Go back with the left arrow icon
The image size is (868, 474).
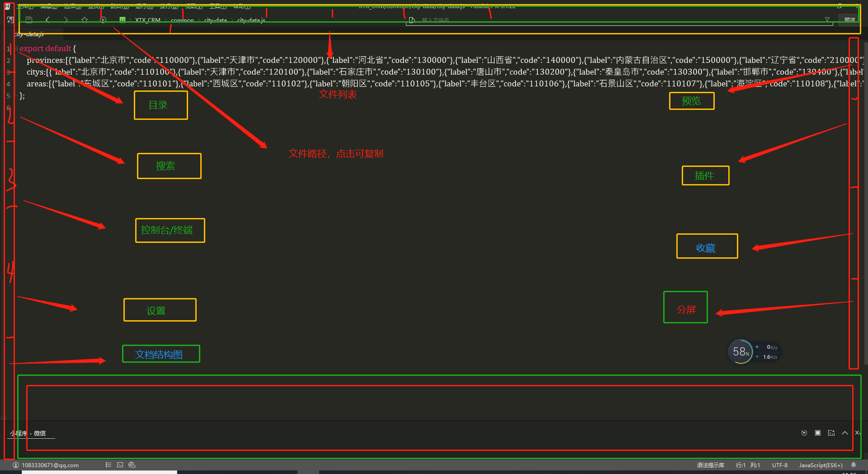tap(47, 20)
